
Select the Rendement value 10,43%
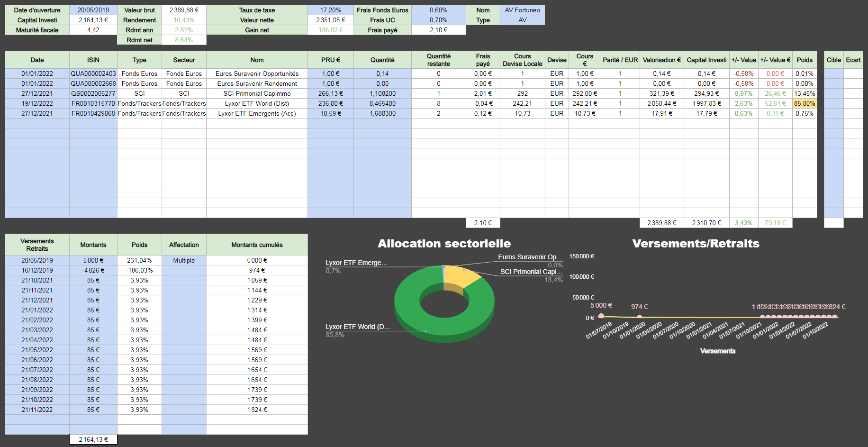coord(184,20)
